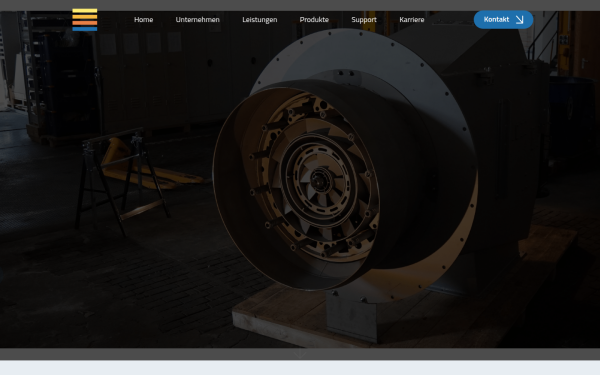600x375 pixels.
Task: Click the orange stripe of the logo
Action: coord(85,23)
